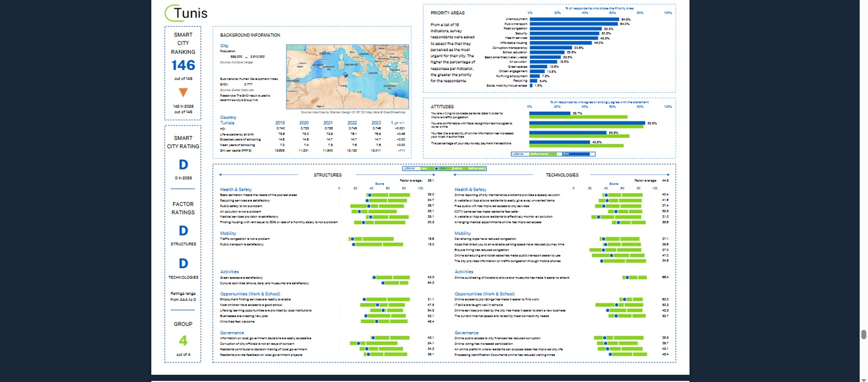Click blue dot for CCTV cameras row
The width and height of the screenshot is (868, 382).
pyautogui.click(x=616, y=211)
